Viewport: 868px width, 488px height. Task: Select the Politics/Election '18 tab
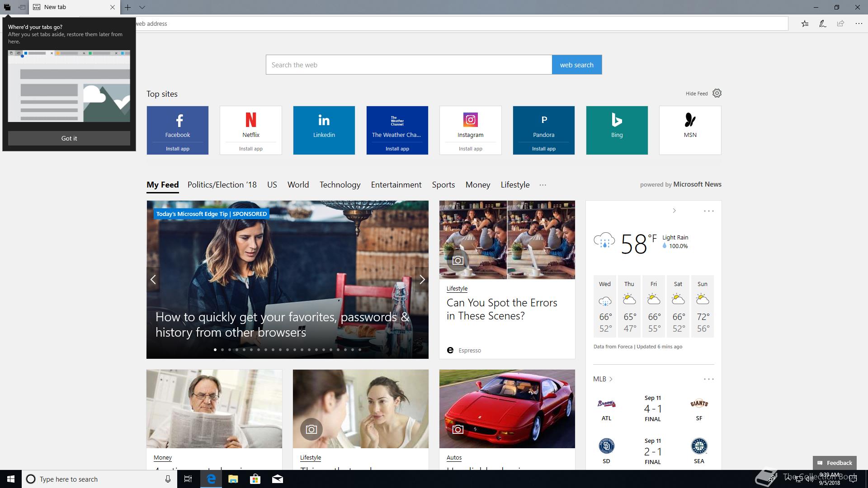tap(222, 185)
